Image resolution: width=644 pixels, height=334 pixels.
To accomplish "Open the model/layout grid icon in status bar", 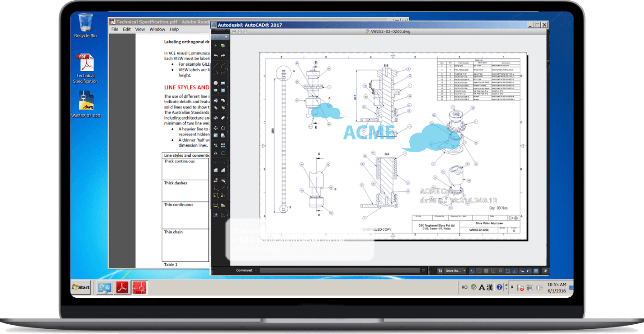I will tap(440, 271).
